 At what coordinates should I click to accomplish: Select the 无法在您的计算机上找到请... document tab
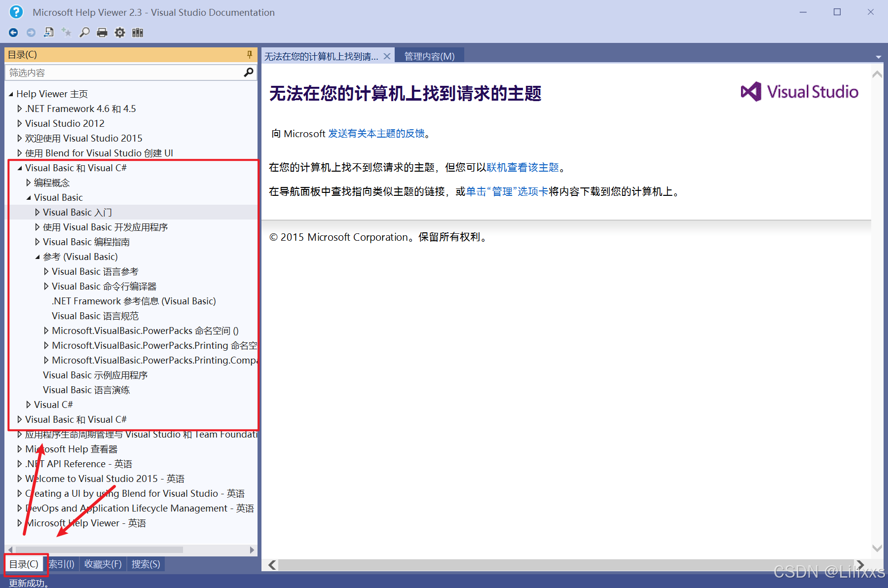[321, 56]
